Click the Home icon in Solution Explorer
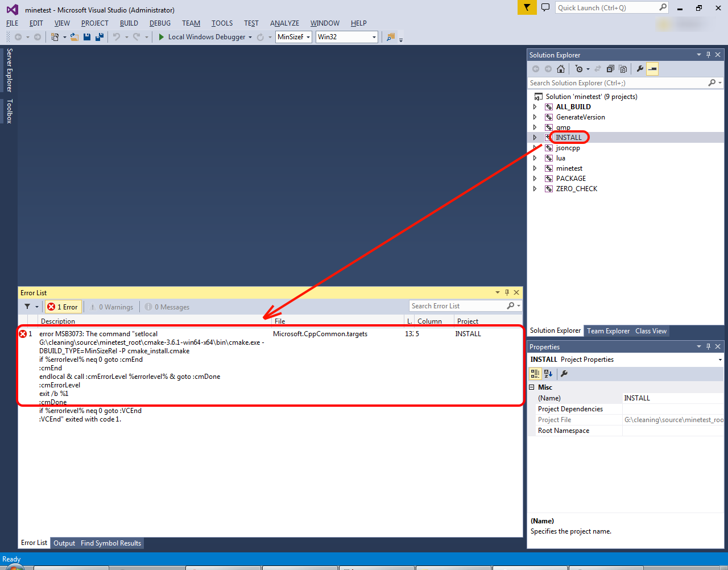The width and height of the screenshot is (728, 570). pyautogui.click(x=561, y=69)
